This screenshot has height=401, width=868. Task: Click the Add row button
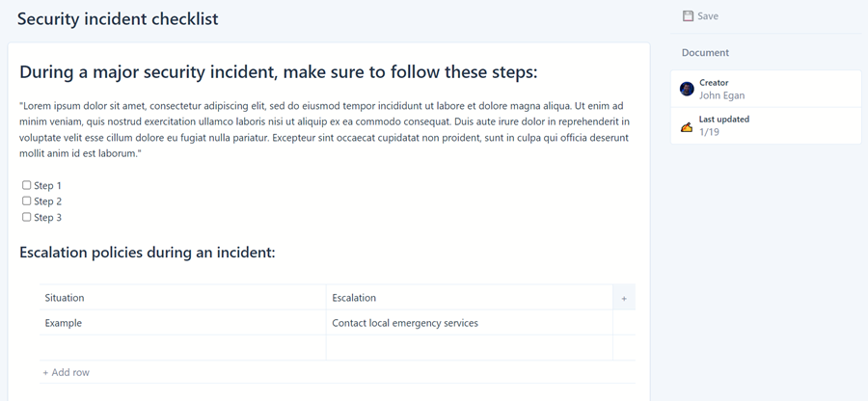tap(67, 372)
